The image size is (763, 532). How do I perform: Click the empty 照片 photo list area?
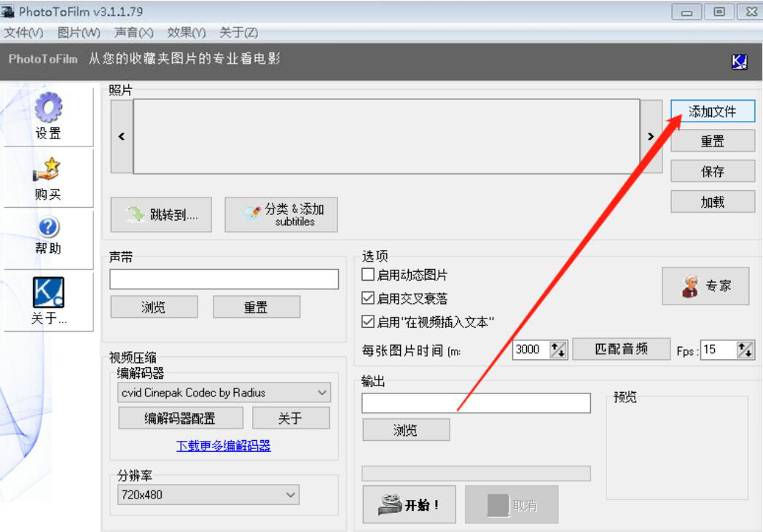(x=387, y=136)
